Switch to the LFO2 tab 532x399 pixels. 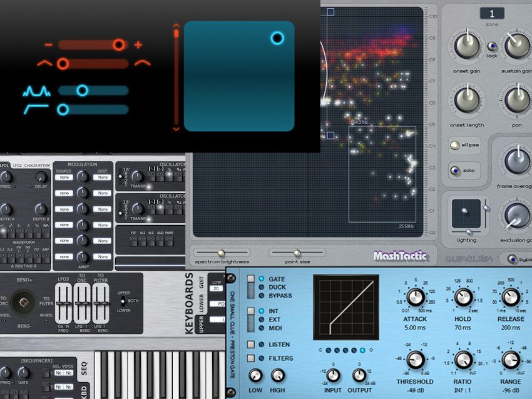click(16, 166)
